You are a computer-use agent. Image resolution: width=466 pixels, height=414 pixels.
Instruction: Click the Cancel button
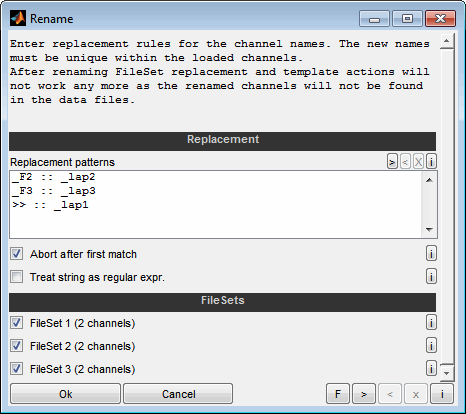coord(178,394)
